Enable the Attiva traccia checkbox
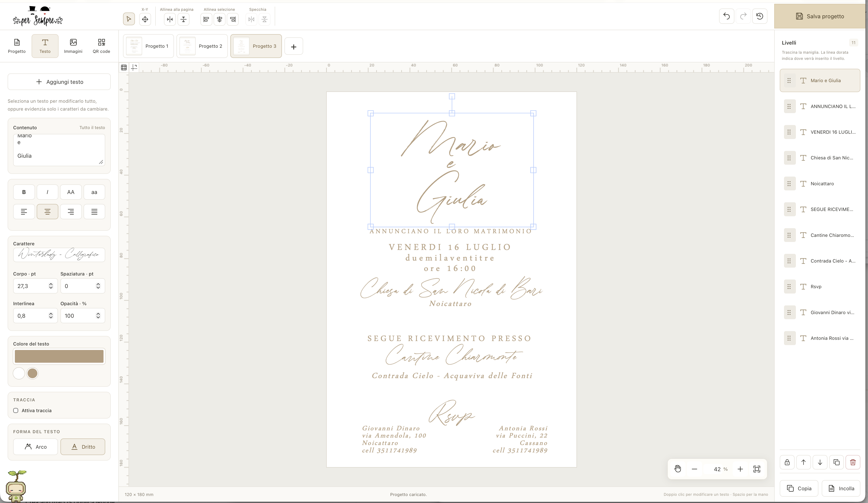The height and width of the screenshot is (503, 868). (16, 410)
